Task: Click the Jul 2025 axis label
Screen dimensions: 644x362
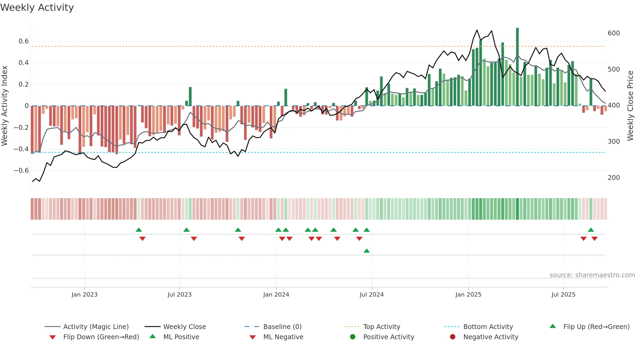Action: (x=563, y=294)
